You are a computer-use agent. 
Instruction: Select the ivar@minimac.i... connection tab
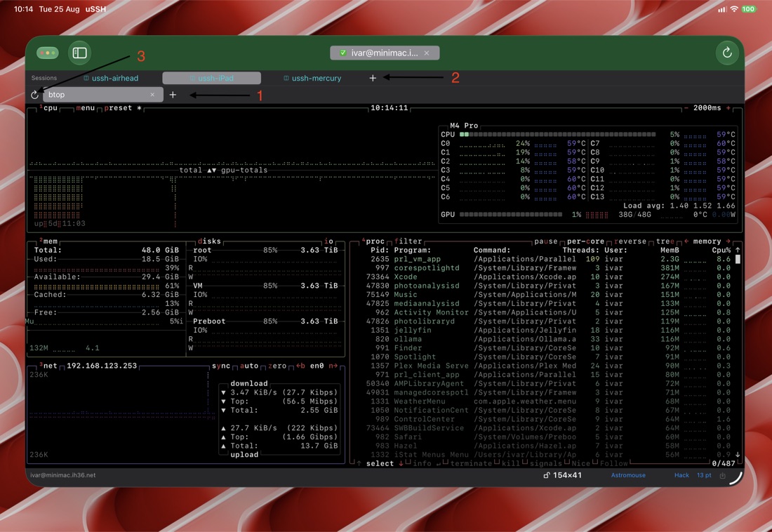click(385, 53)
